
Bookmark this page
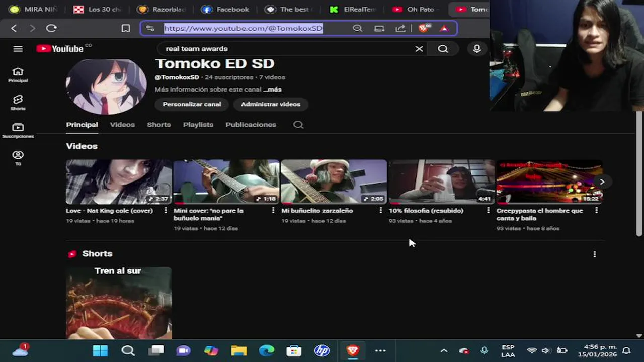point(126,28)
